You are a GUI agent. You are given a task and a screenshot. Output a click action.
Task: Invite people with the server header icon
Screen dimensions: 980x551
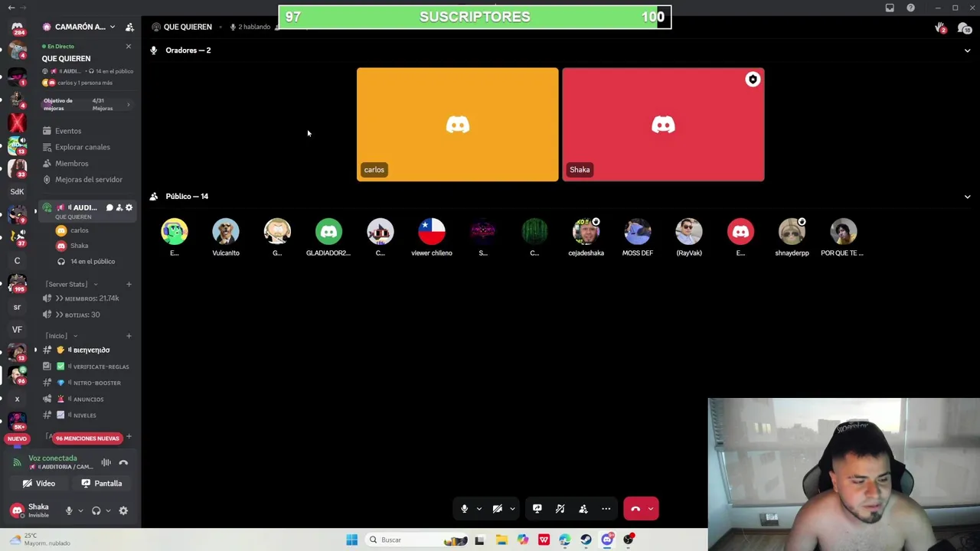129,27
